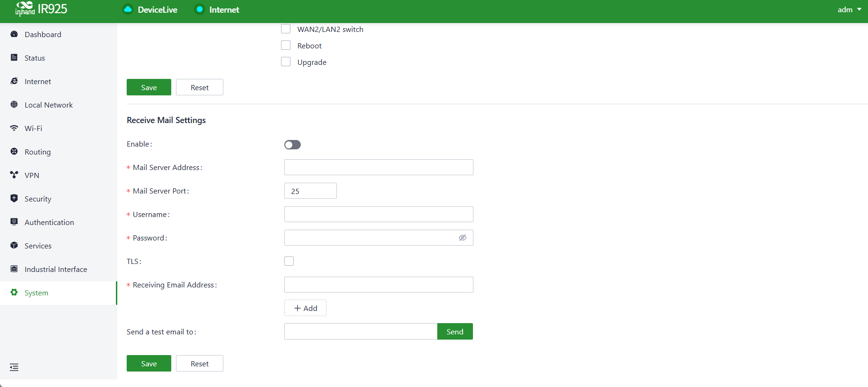Add another receiving email address
This screenshot has width=868, height=387.
305,308
